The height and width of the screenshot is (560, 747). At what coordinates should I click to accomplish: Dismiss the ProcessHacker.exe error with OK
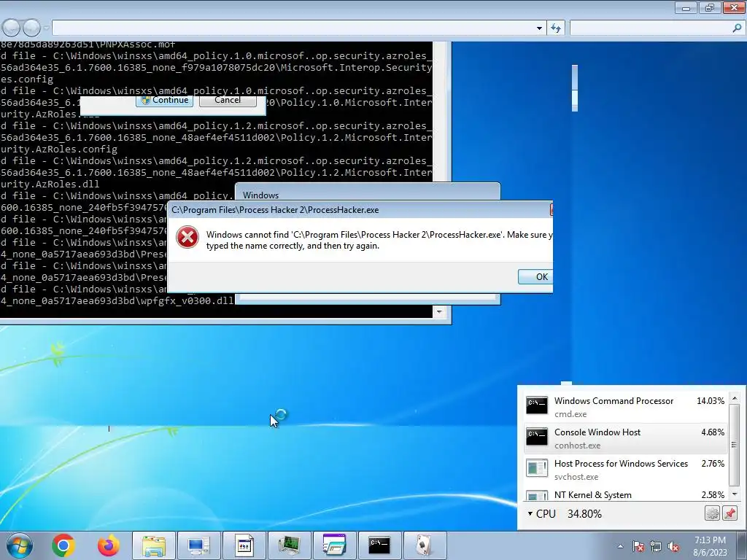point(536,276)
